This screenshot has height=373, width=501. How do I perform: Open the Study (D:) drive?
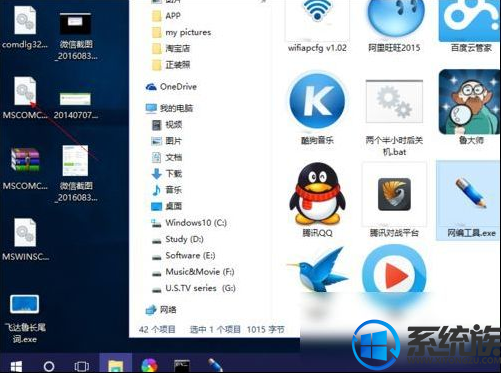(x=177, y=239)
